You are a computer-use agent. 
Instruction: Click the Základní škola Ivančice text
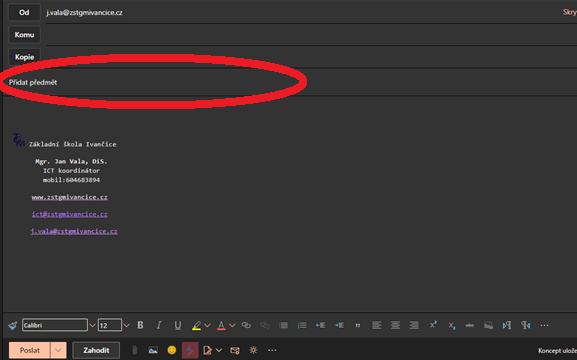click(72, 144)
